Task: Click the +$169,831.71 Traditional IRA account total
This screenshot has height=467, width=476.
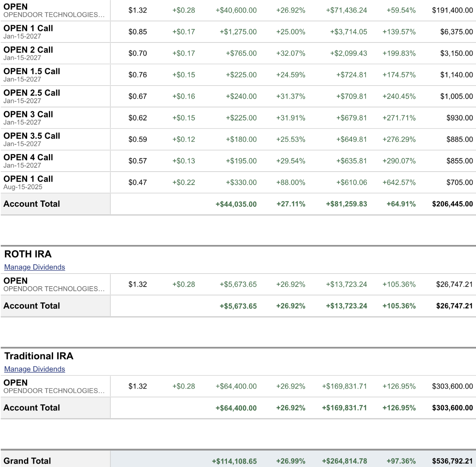Action: 345,408
